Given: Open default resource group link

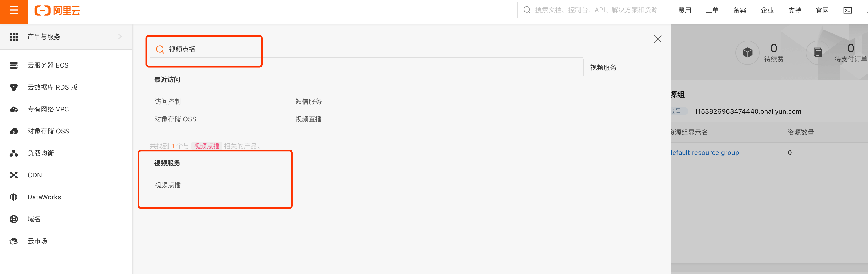Looking at the screenshot, I should coord(705,153).
